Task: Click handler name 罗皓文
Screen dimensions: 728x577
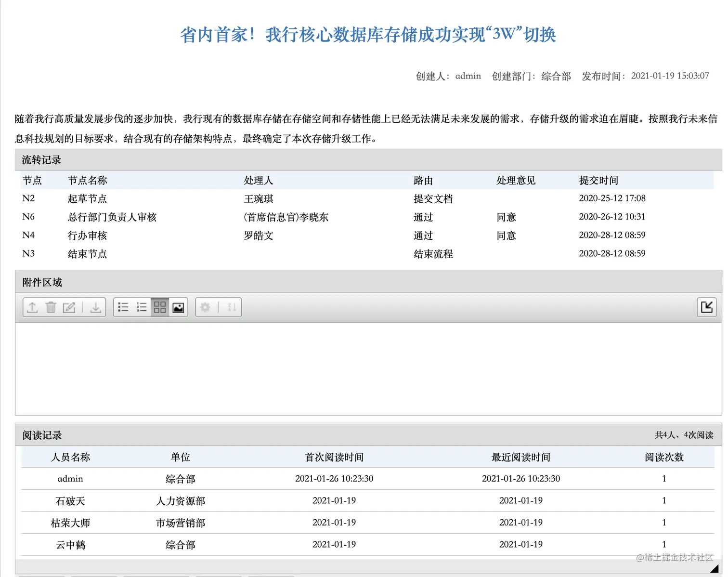Action: 259,236
